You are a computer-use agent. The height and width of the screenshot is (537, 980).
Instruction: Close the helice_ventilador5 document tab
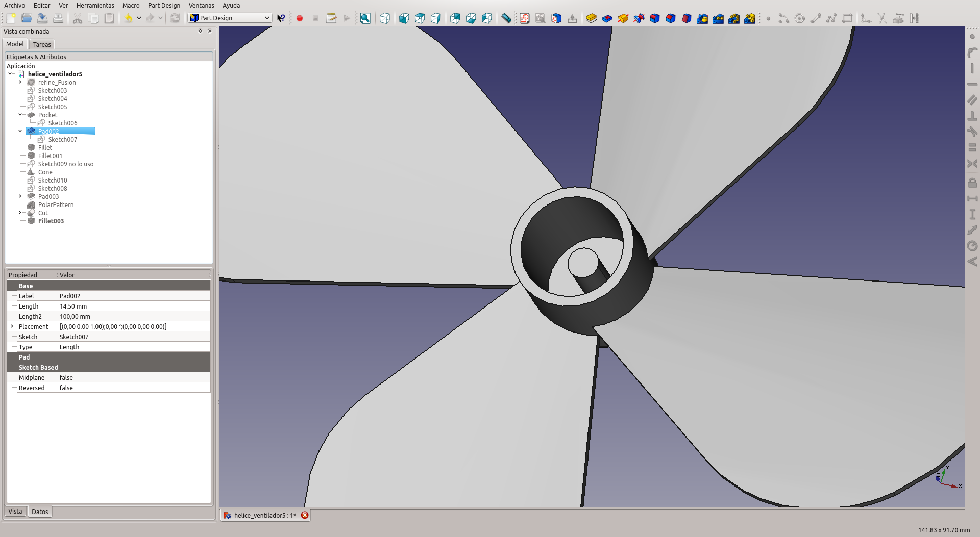pos(305,515)
